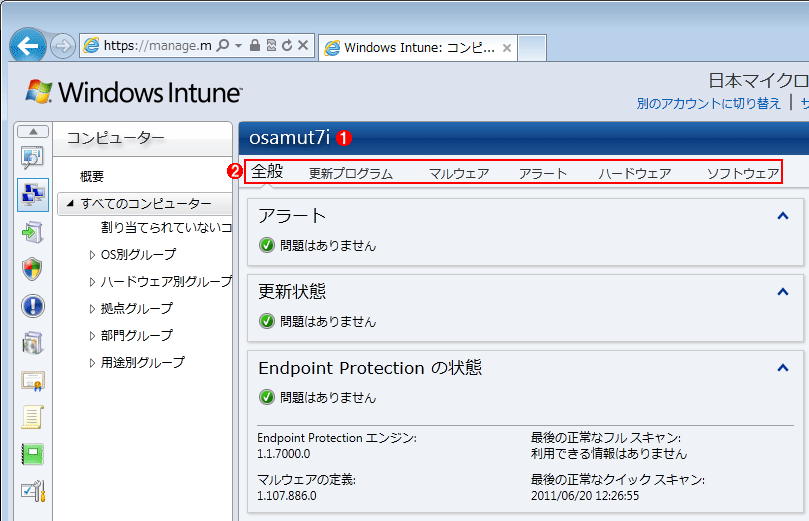Screen dimensions: 809x521
Task: Select 拠点グループ tree item
Action: tap(137, 308)
